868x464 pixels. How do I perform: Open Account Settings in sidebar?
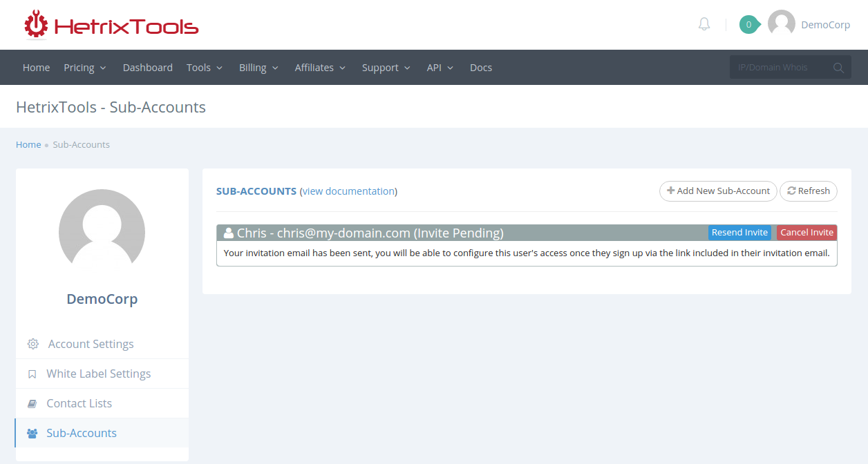click(102, 344)
